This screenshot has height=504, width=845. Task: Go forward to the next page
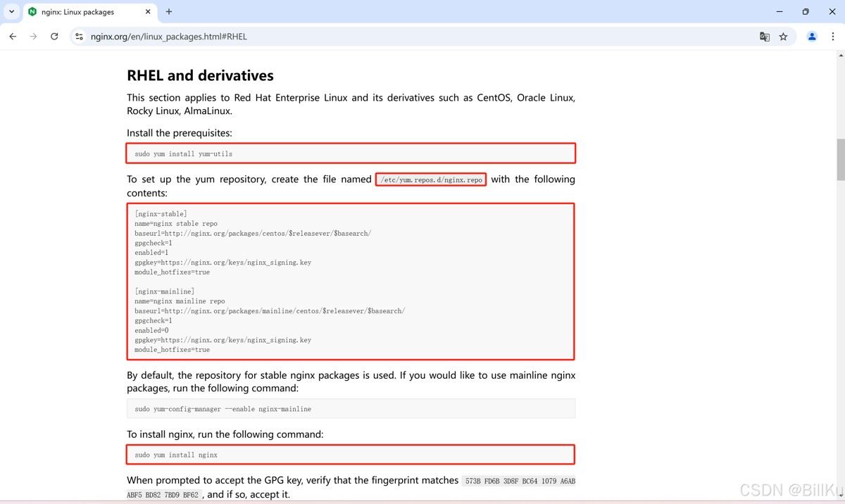(x=33, y=37)
